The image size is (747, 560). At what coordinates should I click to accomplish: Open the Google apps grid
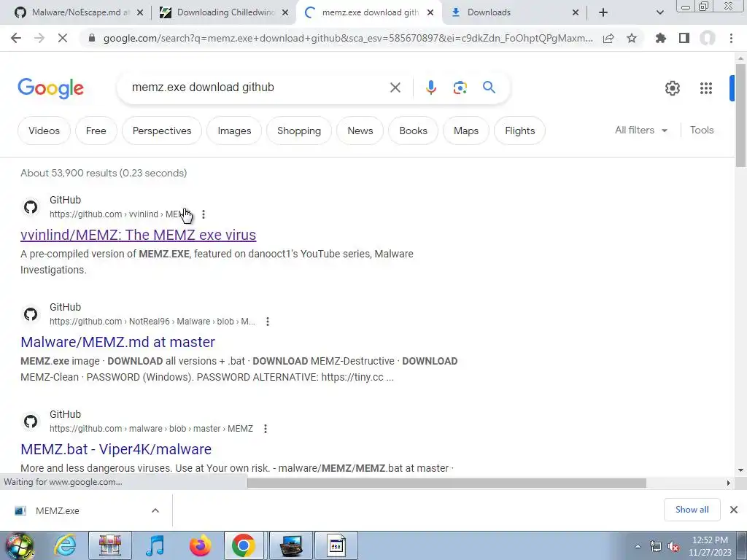click(706, 88)
